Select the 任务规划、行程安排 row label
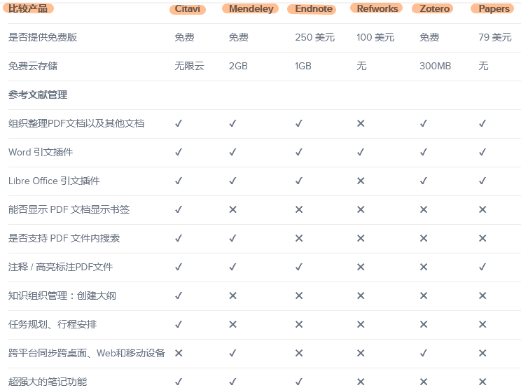The height and width of the screenshot is (391, 521). 52,324
